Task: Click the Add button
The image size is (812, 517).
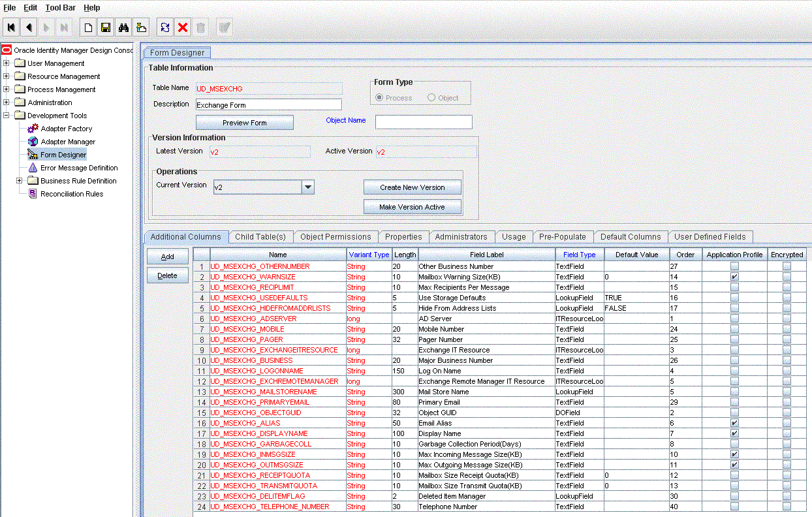Action: [x=168, y=257]
